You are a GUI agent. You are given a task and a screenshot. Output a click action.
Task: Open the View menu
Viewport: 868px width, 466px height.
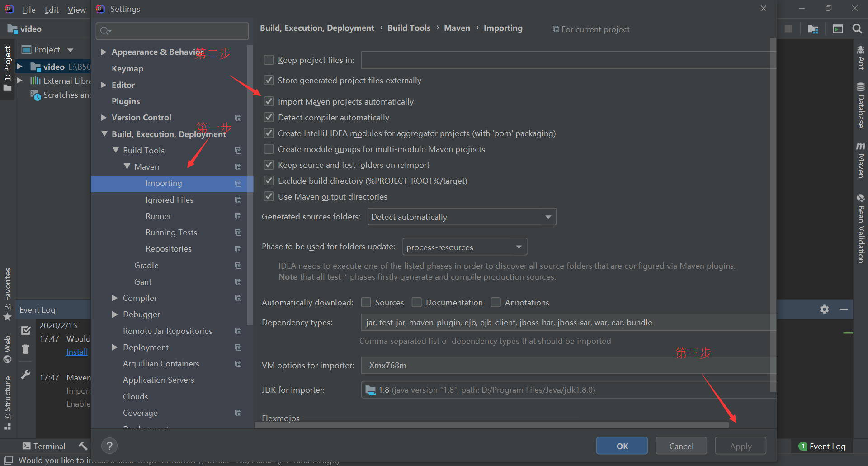[x=76, y=10]
